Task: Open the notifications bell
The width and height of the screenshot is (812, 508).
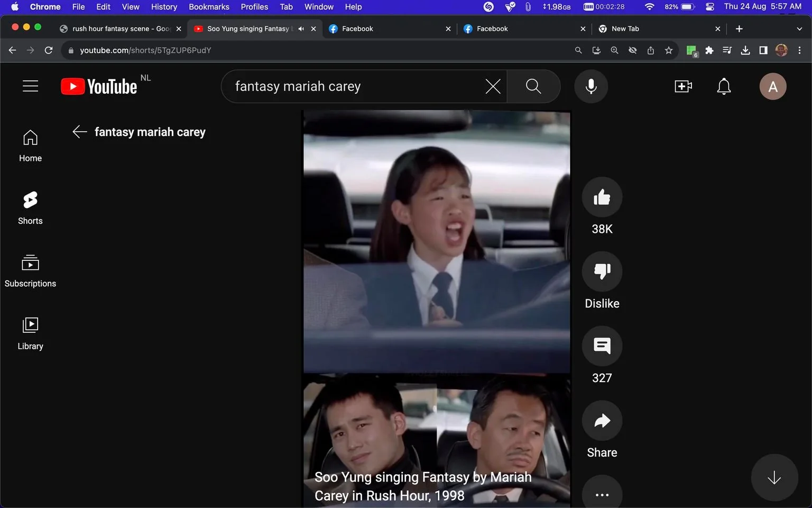Action: coord(724,86)
